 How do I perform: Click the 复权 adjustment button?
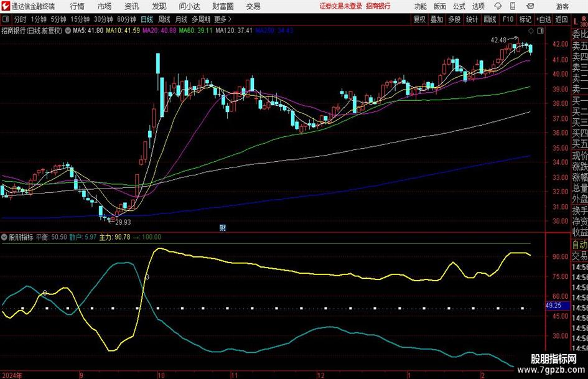pyautogui.click(x=419, y=19)
